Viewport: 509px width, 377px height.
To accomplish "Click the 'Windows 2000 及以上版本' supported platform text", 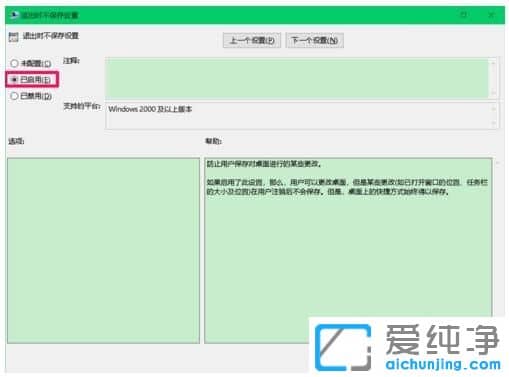I will pyautogui.click(x=150, y=109).
